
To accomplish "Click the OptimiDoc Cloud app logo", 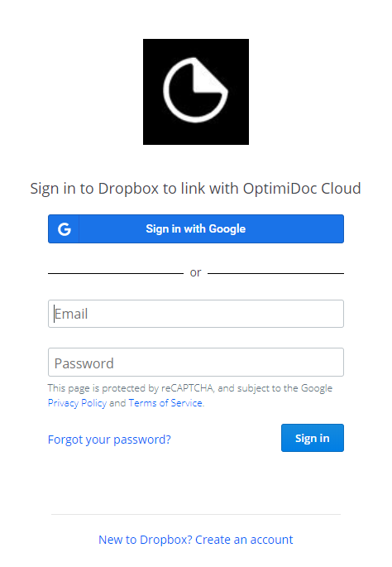I will click(196, 92).
